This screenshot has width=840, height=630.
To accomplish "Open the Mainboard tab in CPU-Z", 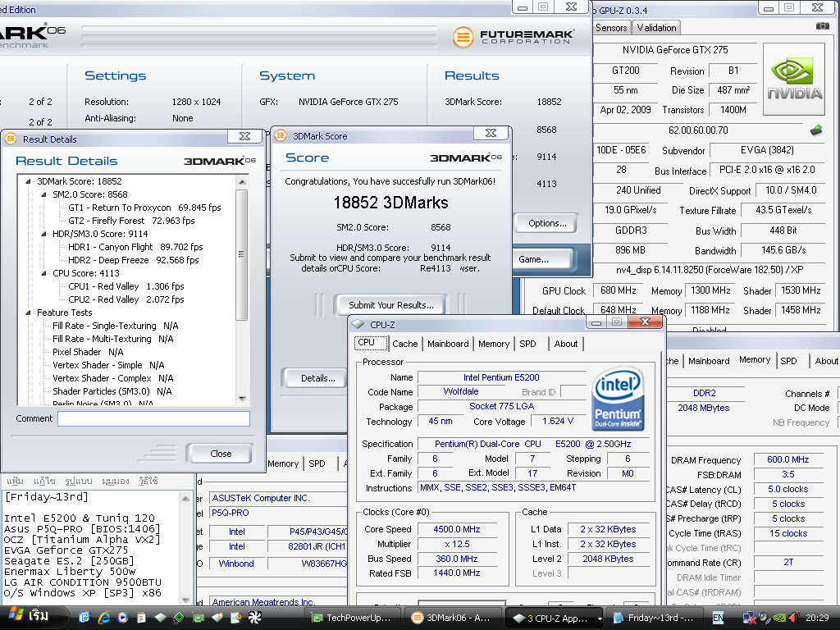I will click(448, 344).
